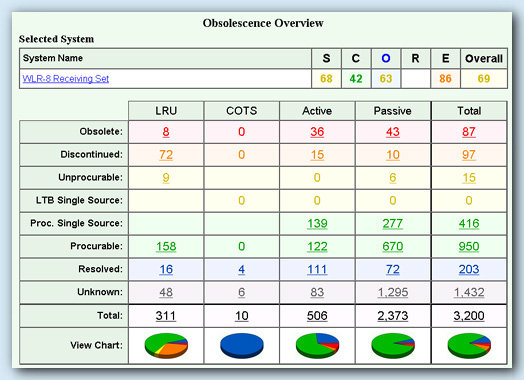Image resolution: width=524 pixels, height=380 pixels.
Task: Click the View Chart row label
Action: click(x=96, y=345)
